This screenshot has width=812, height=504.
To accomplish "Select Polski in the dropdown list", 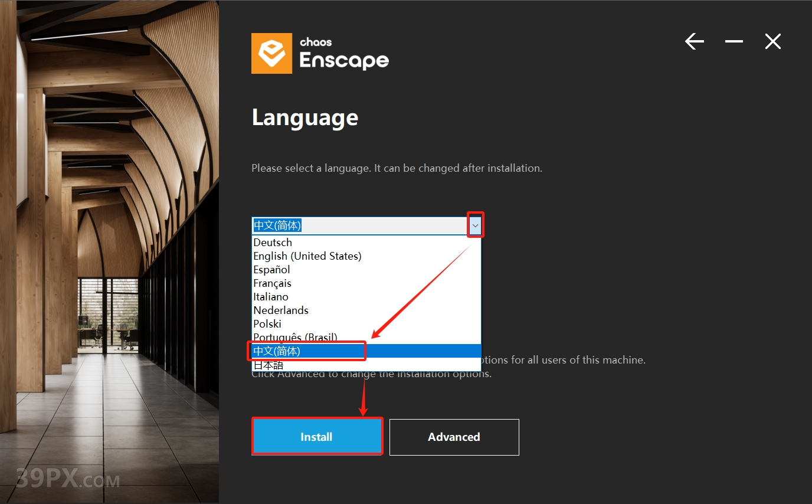I will pyautogui.click(x=267, y=323).
